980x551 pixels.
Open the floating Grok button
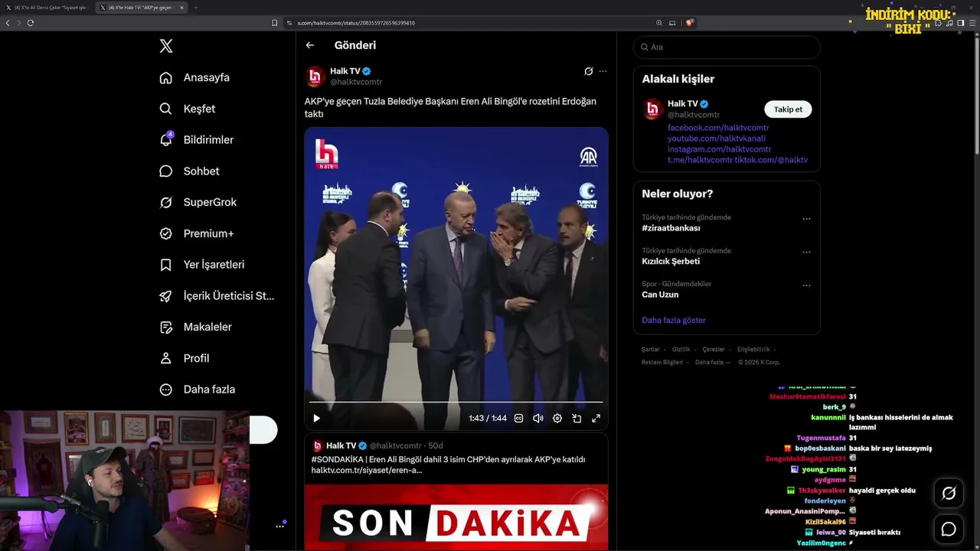coord(949,494)
